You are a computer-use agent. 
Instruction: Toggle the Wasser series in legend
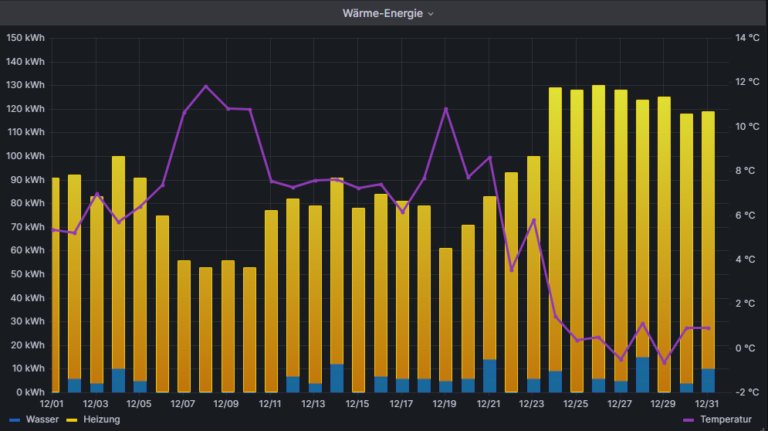[41, 419]
